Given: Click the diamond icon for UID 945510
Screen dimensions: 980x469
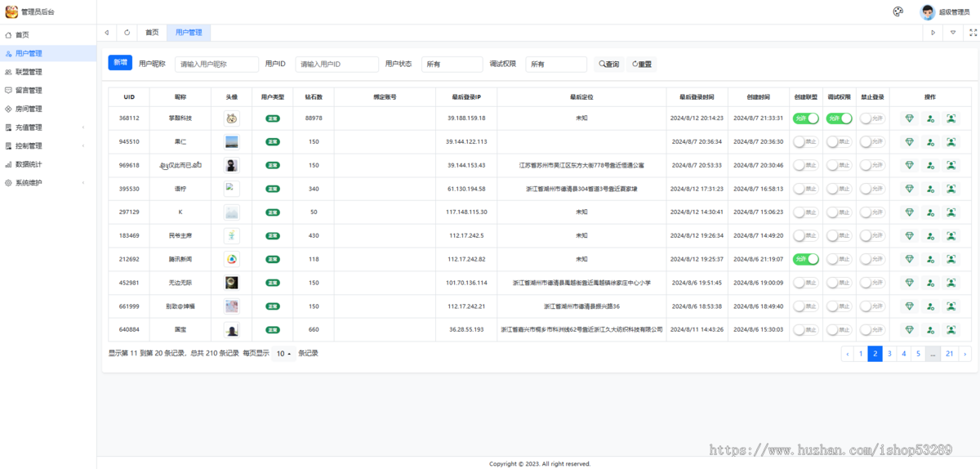Looking at the screenshot, I should tap(911, 142).
